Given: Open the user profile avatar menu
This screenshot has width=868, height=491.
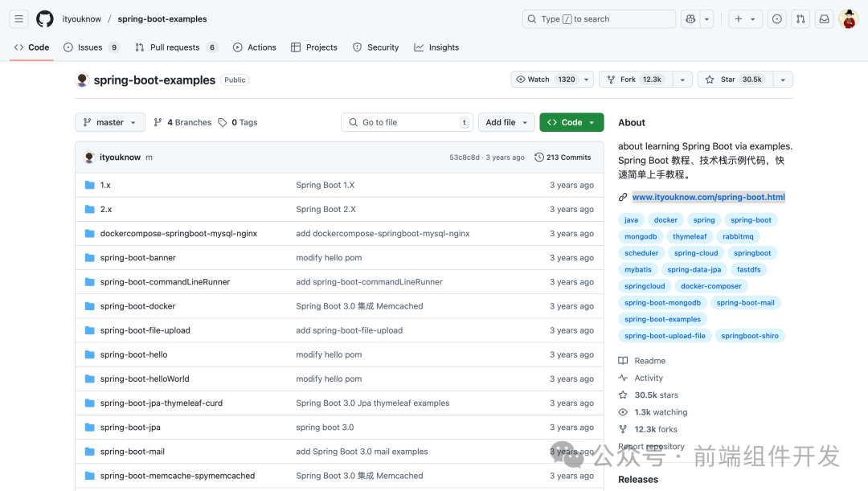Looking at the screenshot, I should point(848,18).
